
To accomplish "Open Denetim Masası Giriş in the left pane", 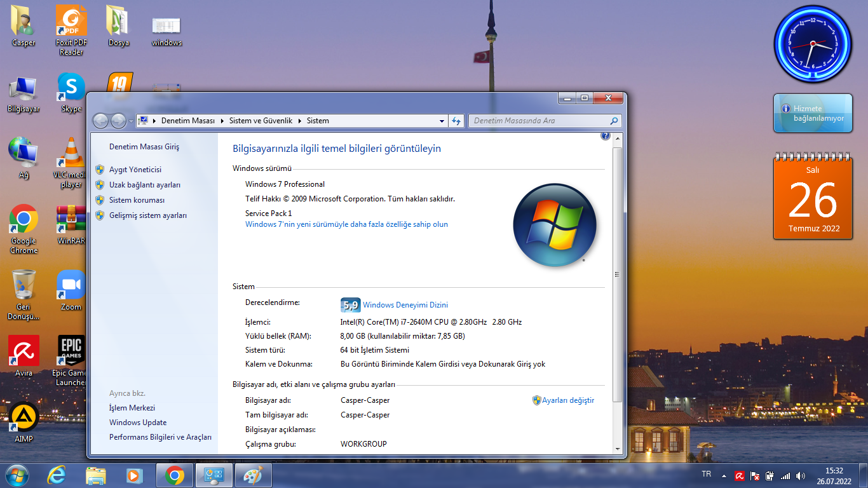I will point(144,147).
